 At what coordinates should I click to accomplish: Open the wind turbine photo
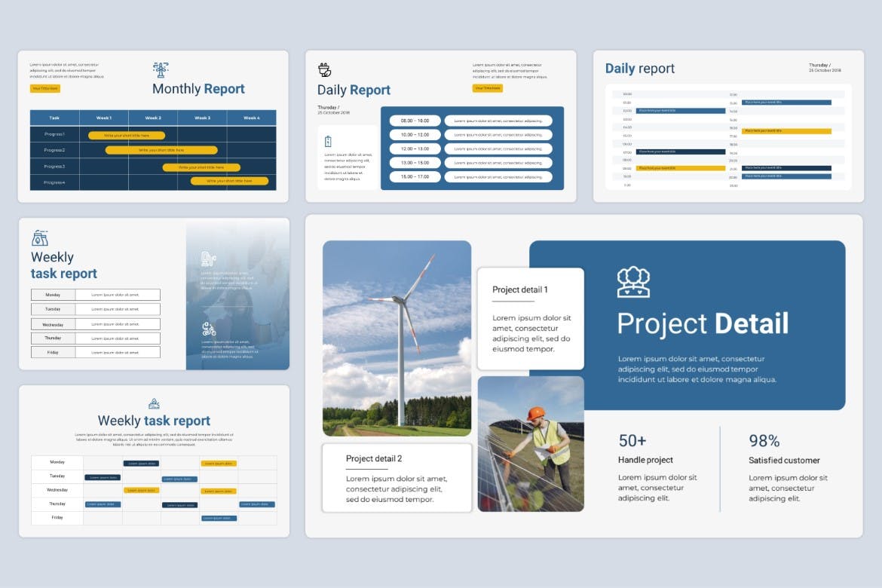click(397, 338)
